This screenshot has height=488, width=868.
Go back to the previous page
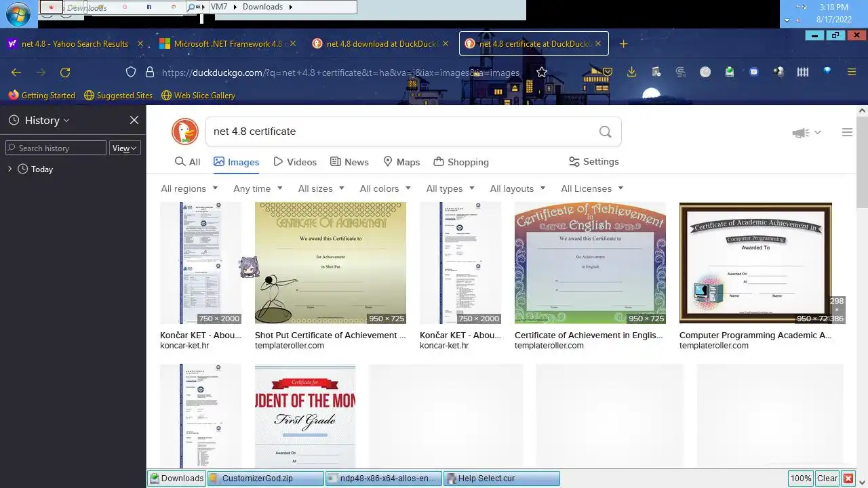point(16,73)
